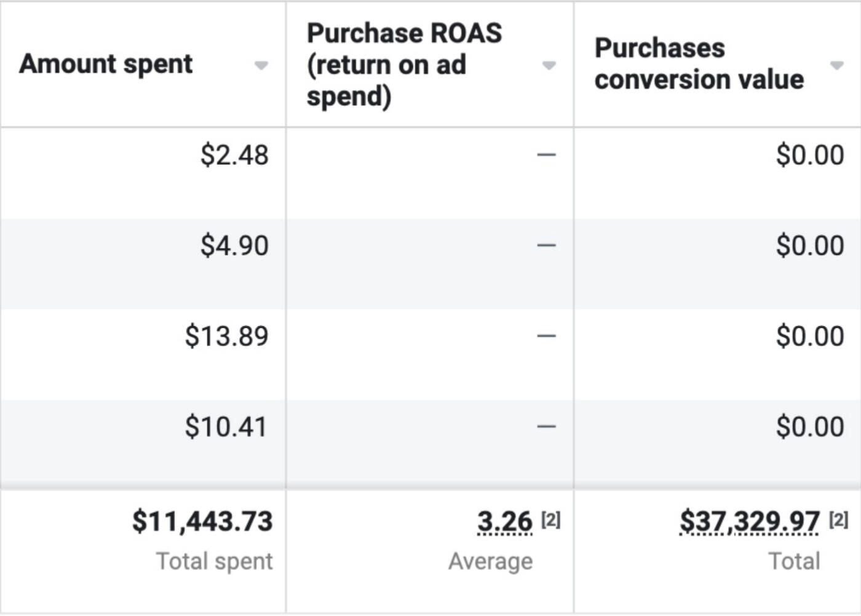The width and height of the screenshot is (861, 616).
Task: Click the $13.89 amount spent cell
Action: coord(227,336)
